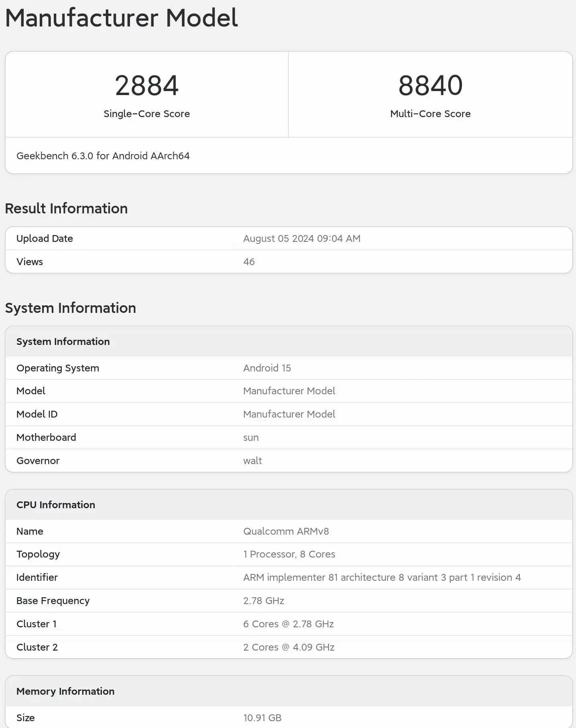Viewport: 576px width, 728px height.
Task: Select the Model ID row label
Action: click(37, 414)
